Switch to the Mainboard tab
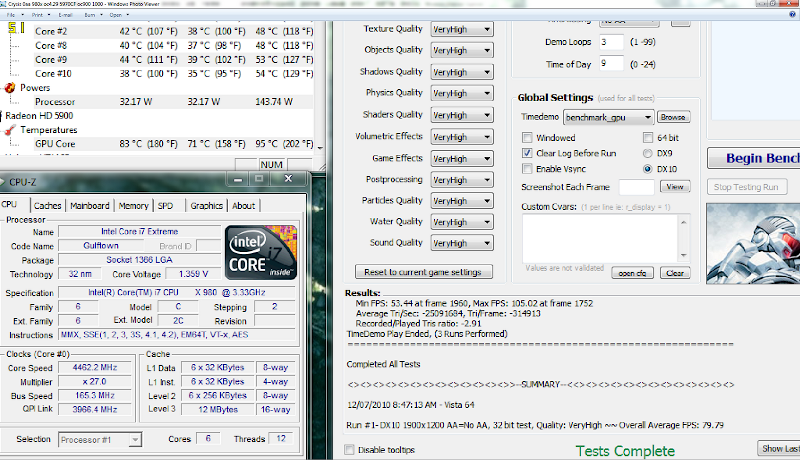 pyautogui.click(x=90, y=206)
